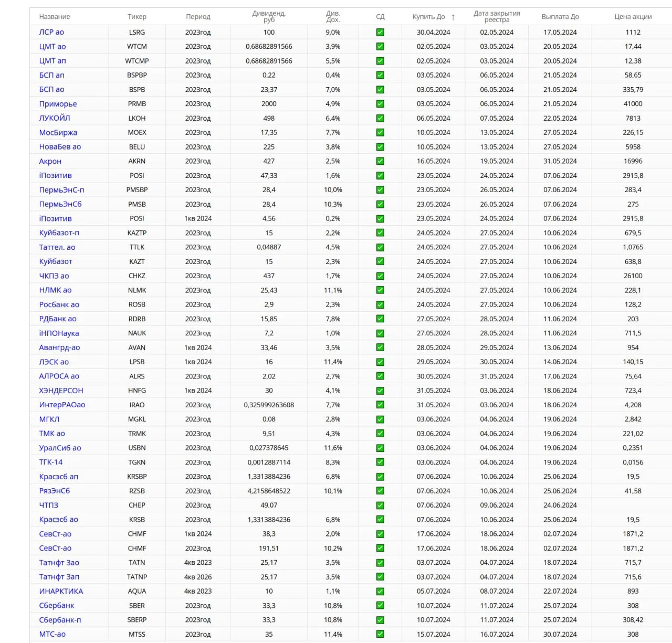Toggle the СД checkbox for ТГК-14

[x=380, y=462]
